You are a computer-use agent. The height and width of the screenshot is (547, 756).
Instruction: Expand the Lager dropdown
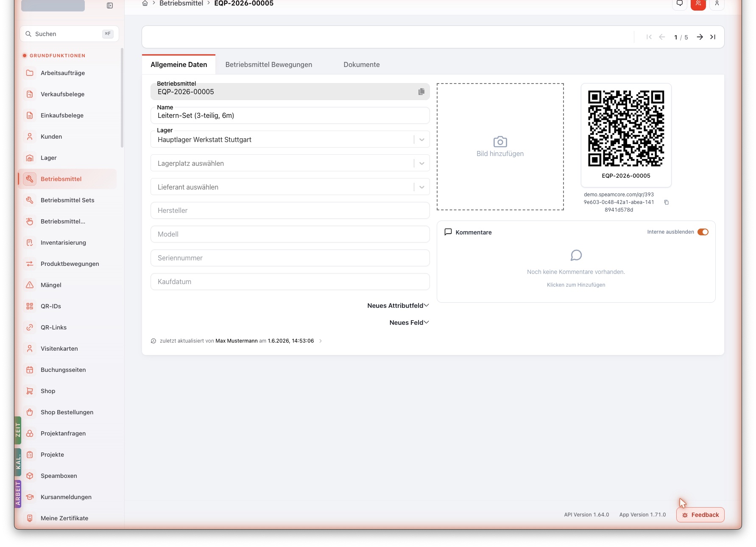tap(422, 140)
